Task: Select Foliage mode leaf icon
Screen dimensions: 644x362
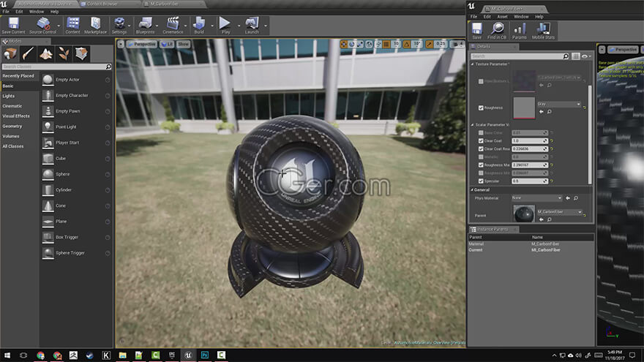Action: pos(63,54)
